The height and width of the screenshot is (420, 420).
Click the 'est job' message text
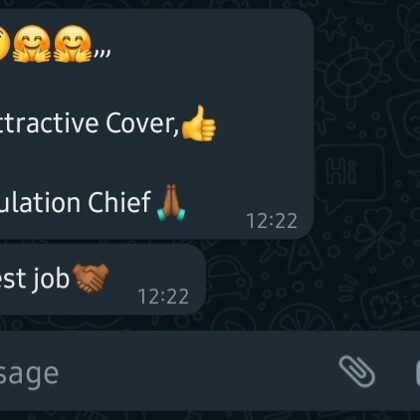coord(34,279)
